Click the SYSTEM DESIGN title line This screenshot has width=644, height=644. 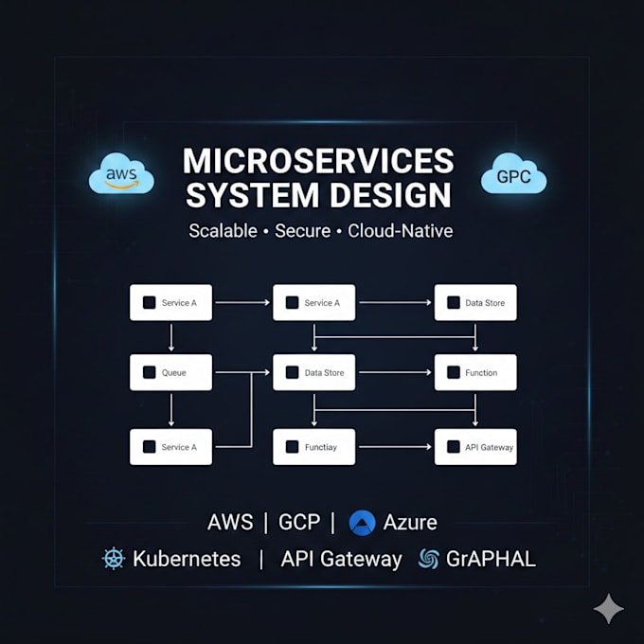[x=318, y=195]
